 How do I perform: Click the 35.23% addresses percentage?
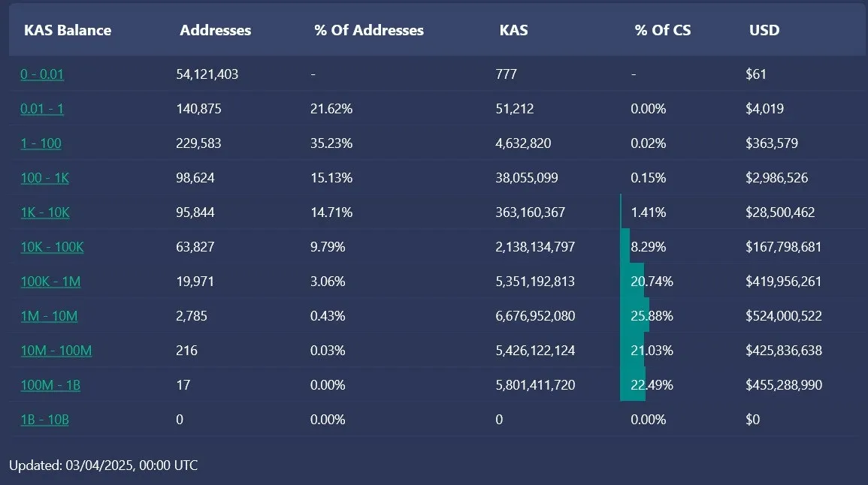[x=331, y=143]
